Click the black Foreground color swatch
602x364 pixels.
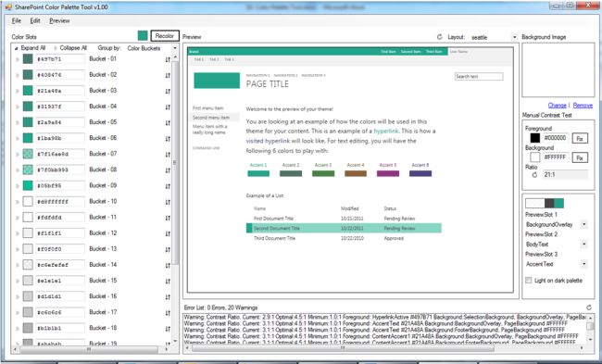tap(534, 138)
